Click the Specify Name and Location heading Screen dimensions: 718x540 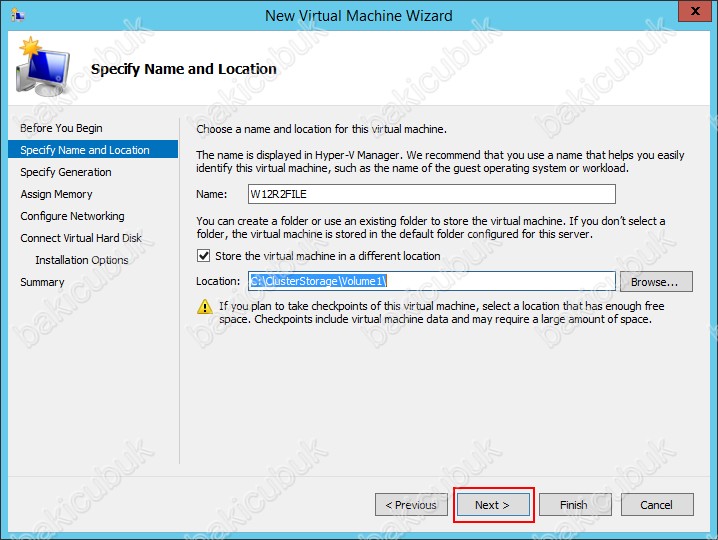pyautogui.click(x=184, y=69)
